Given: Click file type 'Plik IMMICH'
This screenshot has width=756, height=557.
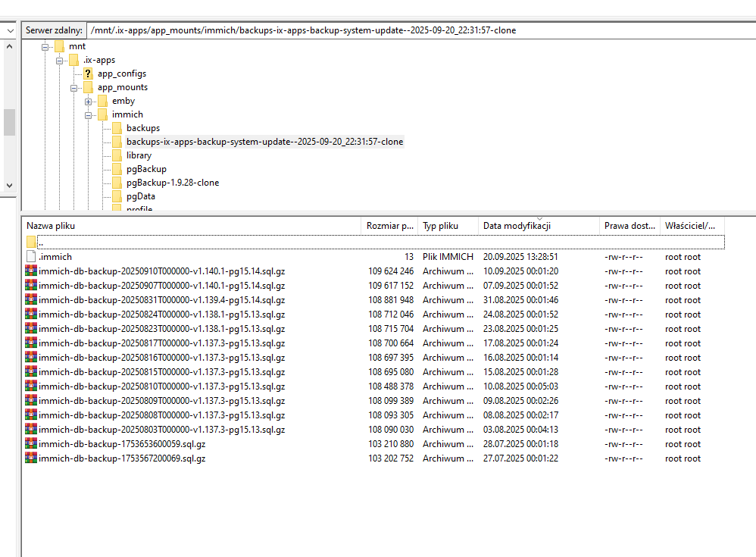Looking at the screenshot, I should click(x=448, y=257).
